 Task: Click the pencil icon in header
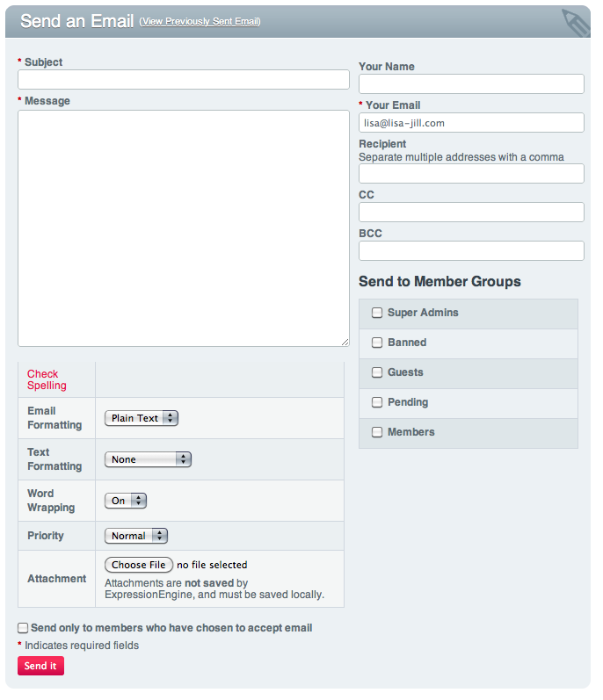coord(576,22)
